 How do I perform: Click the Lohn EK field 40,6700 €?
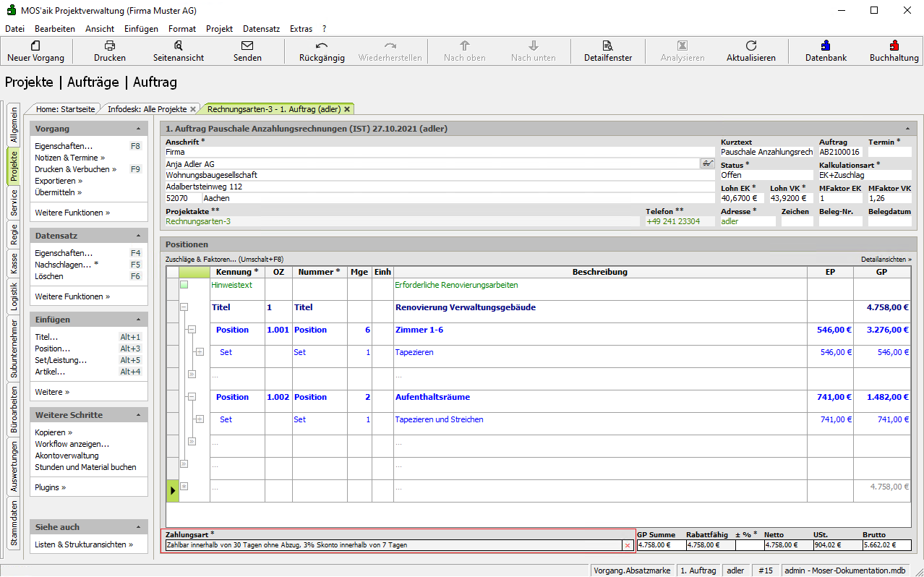click(x=741, y=198)
